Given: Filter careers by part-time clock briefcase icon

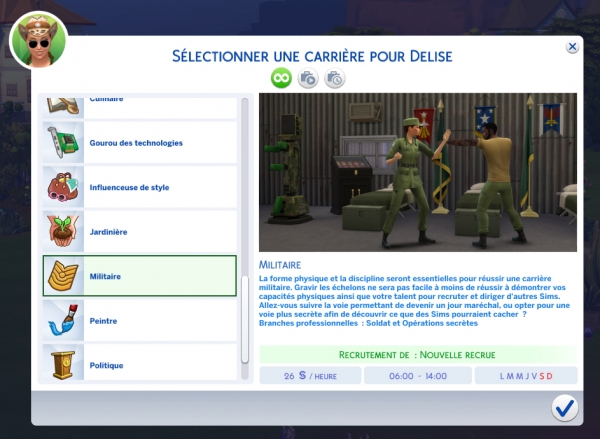Looking at the screenshot, I should 335,78.
